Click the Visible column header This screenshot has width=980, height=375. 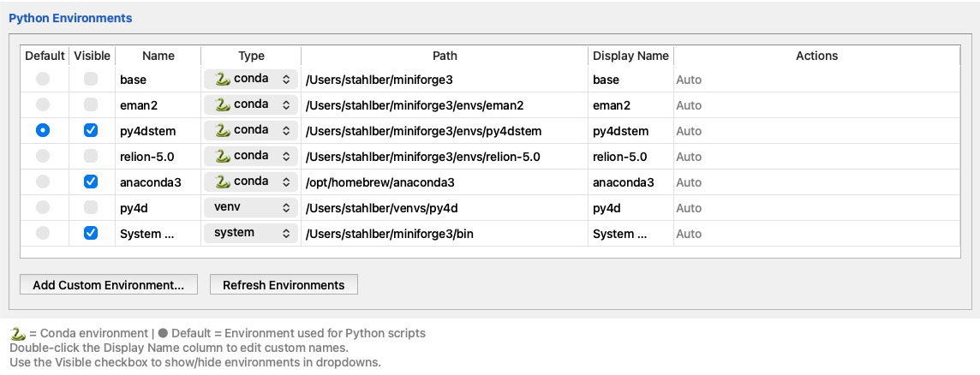point(92,56)
